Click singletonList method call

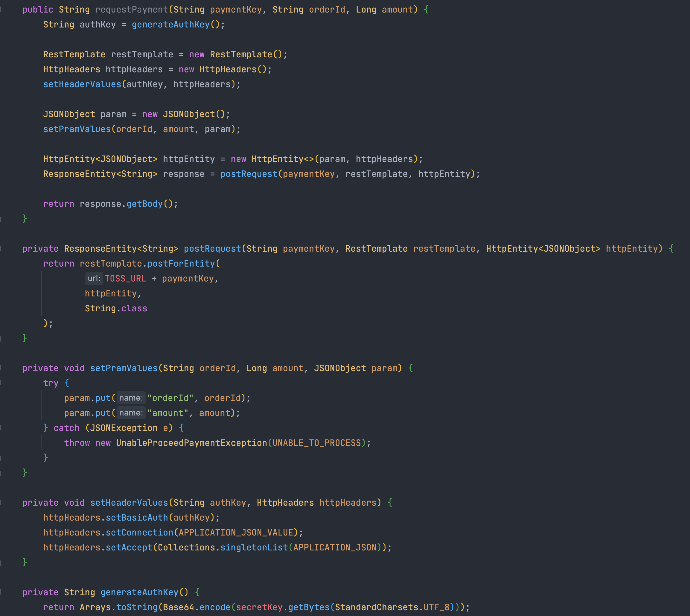tap(254, 547)
